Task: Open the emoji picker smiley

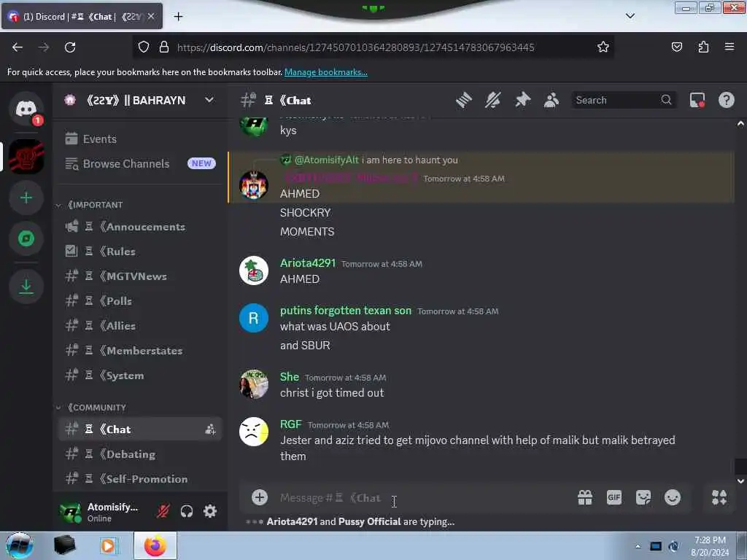Action: [672, 497]
